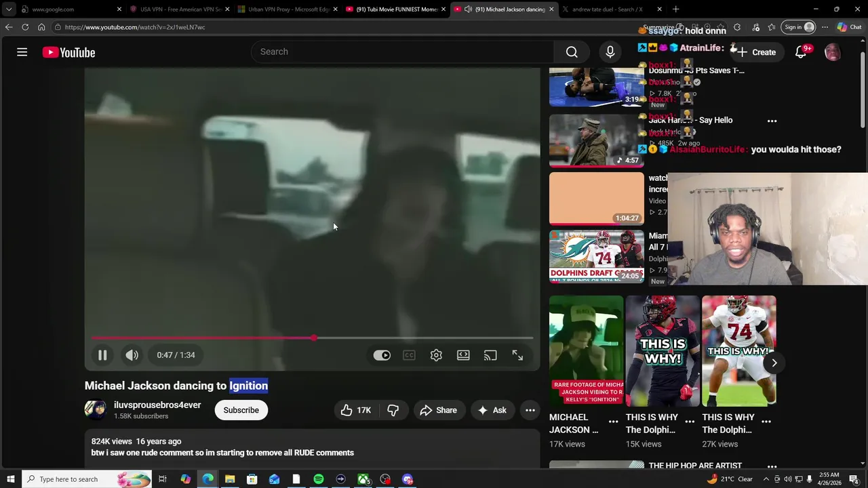This screenshot has height=488, width=868.
Task: Open the 1:04:27 video thumbnail
Action: coord(596,199)
